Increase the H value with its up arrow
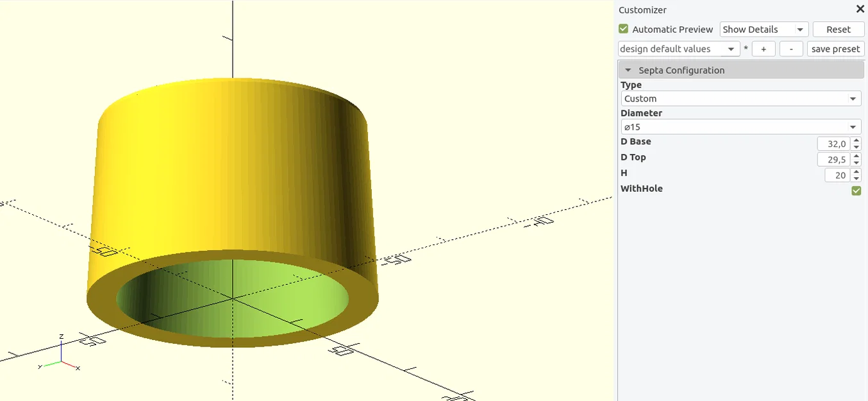 pos(856,171)
